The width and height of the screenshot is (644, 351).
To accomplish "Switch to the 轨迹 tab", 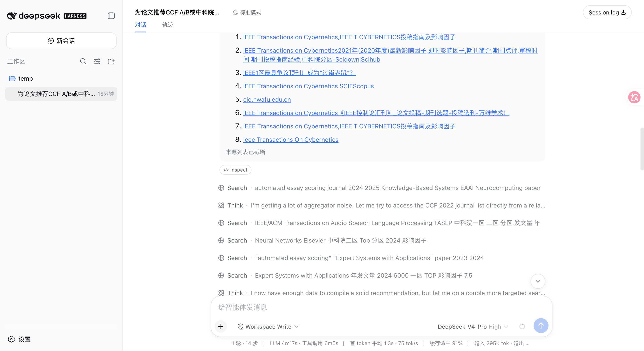I will (168, 25).
